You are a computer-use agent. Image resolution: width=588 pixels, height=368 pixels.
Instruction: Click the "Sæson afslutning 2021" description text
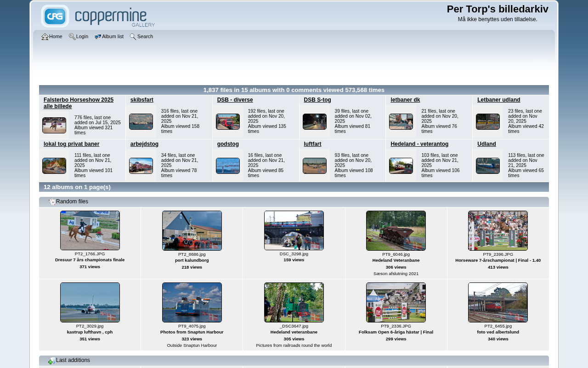coord(396,274)
